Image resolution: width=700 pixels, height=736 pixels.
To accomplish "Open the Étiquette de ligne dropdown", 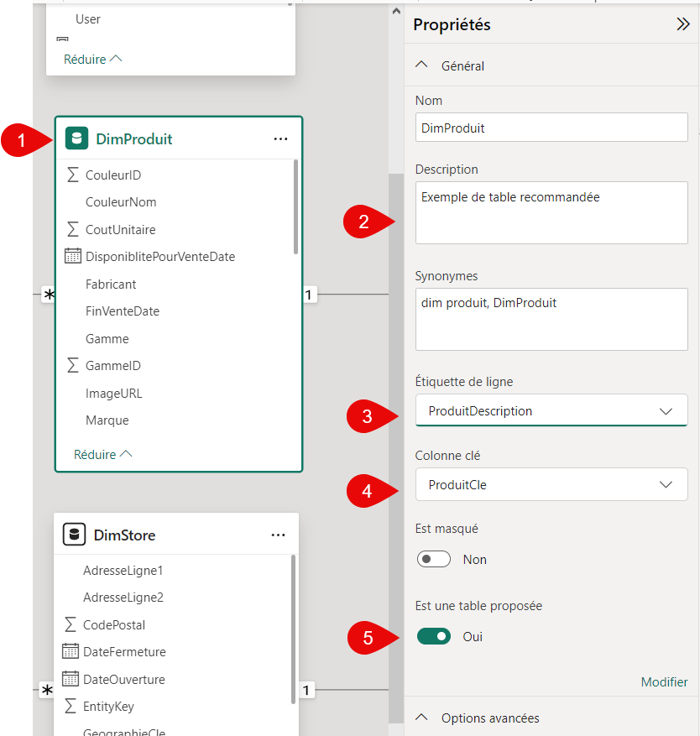I will (551, 411).
